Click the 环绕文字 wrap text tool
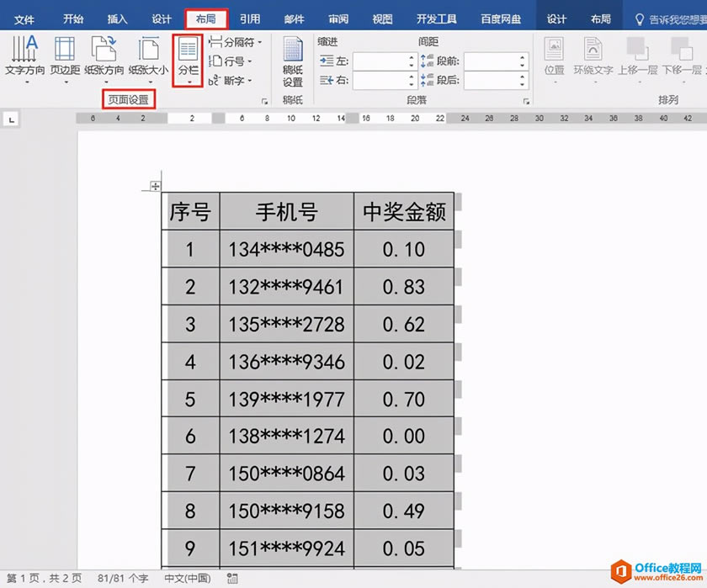 pyautogui.click(x=593, y=59)
